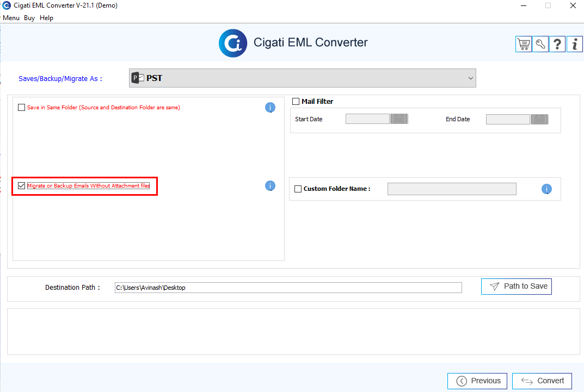
Task: Tick the Custom Folder Name checkbox
Action: (x=298, y=189)
